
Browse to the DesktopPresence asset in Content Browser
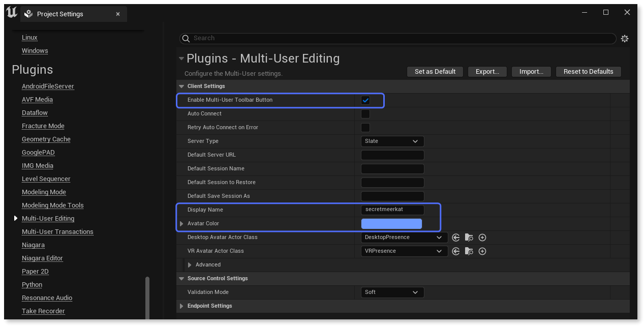pos(469,237)
